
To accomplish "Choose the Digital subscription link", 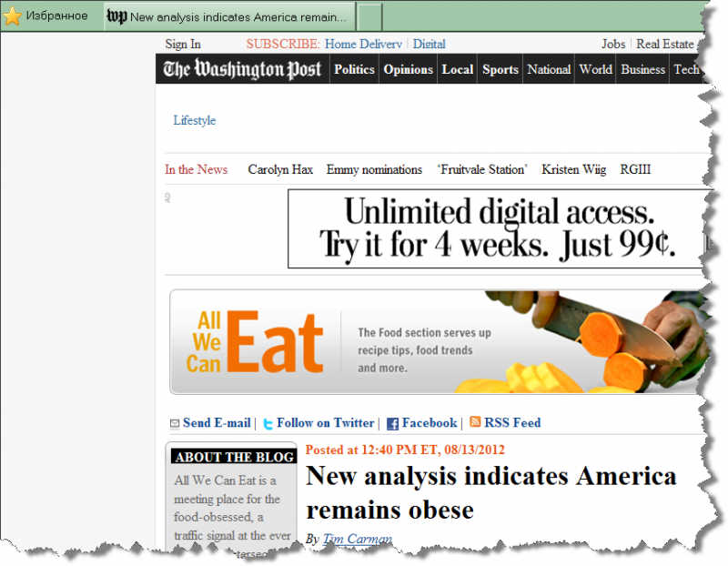I will point(429,44).
